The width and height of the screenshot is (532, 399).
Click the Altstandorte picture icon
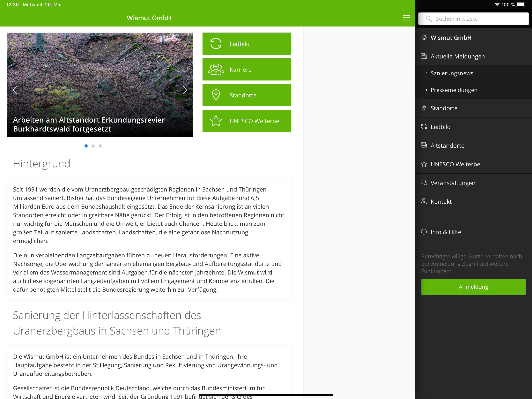point(424,145)
